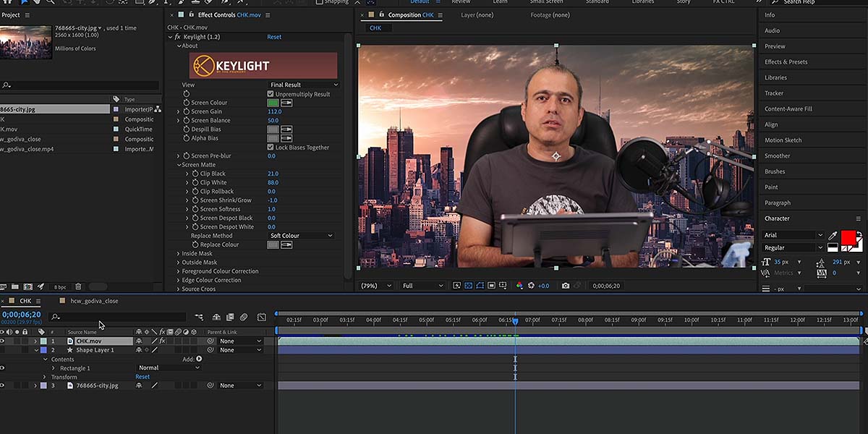The height and width of the screenshot is (434, 868).
Task: Open the Content-Aware Fill panel
Action: point(788,109)
